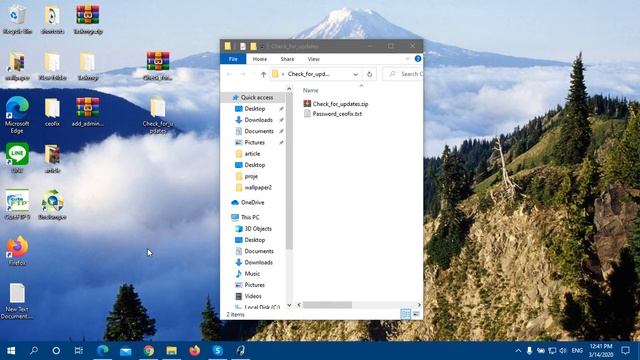
Task: Select the ceofix folder on desktop
Action: 52,112
